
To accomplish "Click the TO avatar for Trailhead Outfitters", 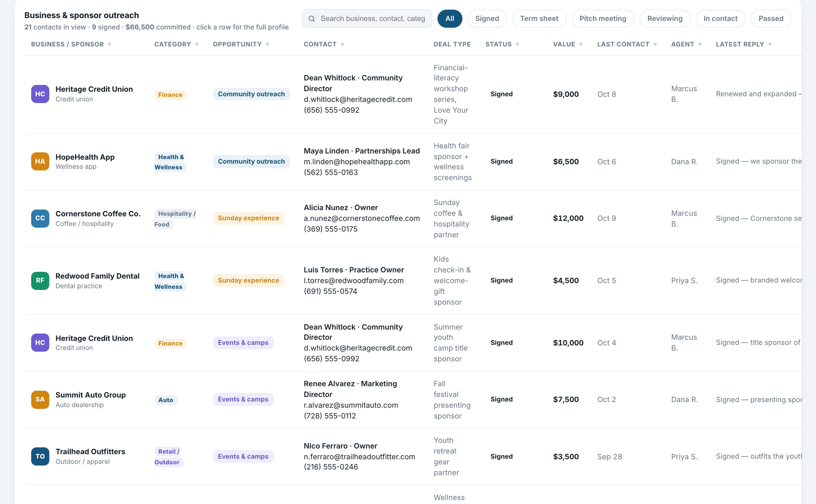I will pyautogui.click(x=40, y=456).
